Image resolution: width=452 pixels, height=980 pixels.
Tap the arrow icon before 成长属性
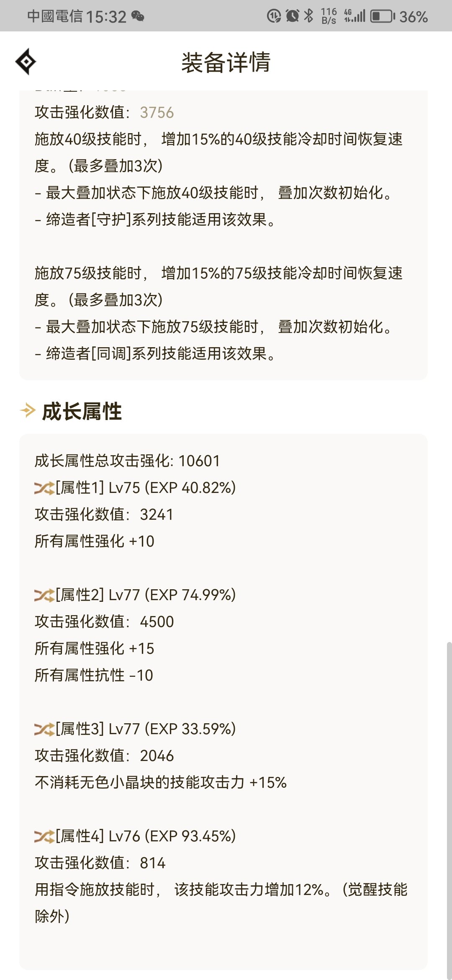tap(28, 410)
